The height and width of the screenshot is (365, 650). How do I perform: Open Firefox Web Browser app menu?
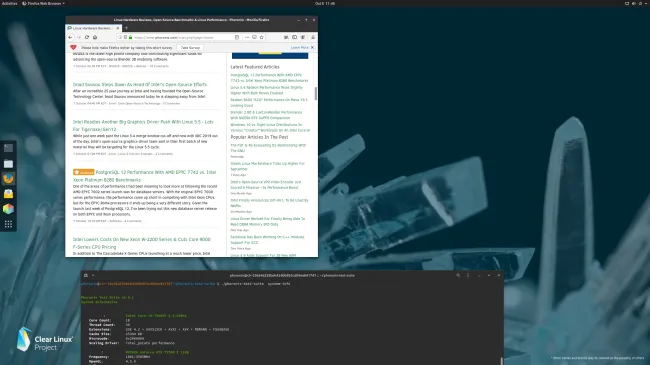44,3
